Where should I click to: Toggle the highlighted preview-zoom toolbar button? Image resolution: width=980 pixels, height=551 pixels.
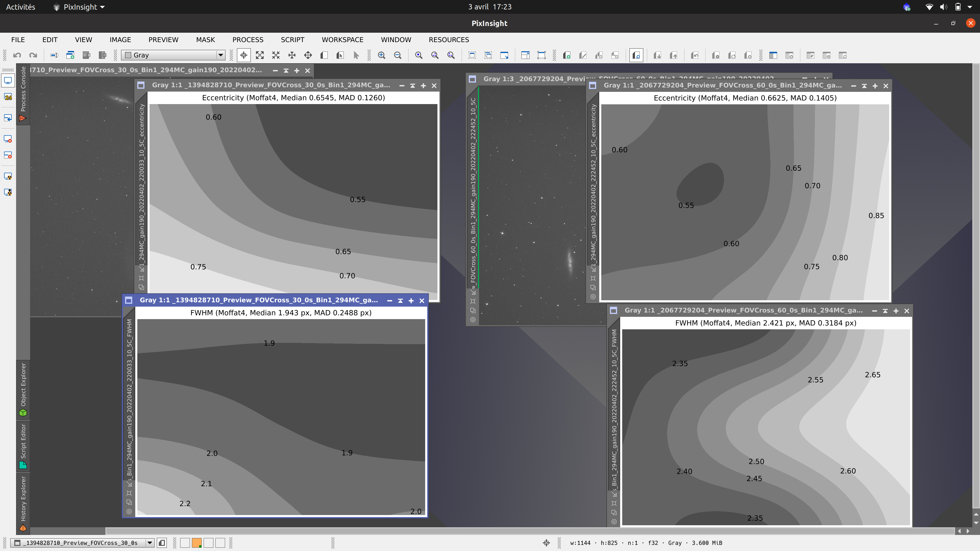pos(636,55)
